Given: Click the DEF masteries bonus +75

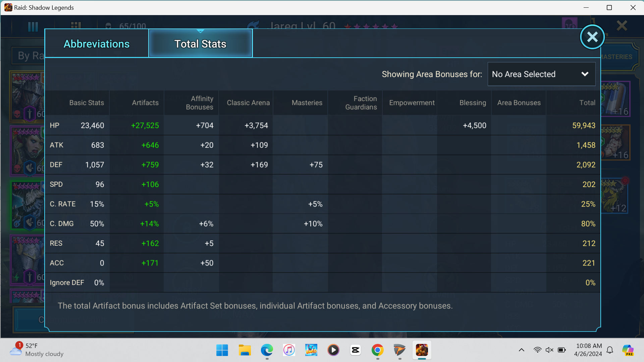Looking at the screenshot, I should 316,165.
